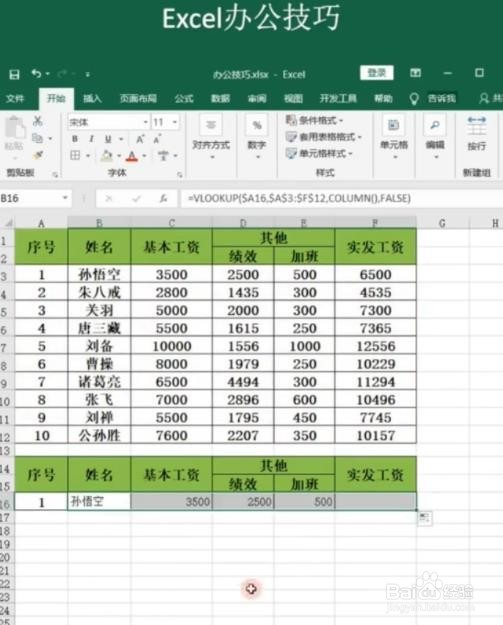
Task: Click the Auto Fill Options icon
Action: pos(424,518)
